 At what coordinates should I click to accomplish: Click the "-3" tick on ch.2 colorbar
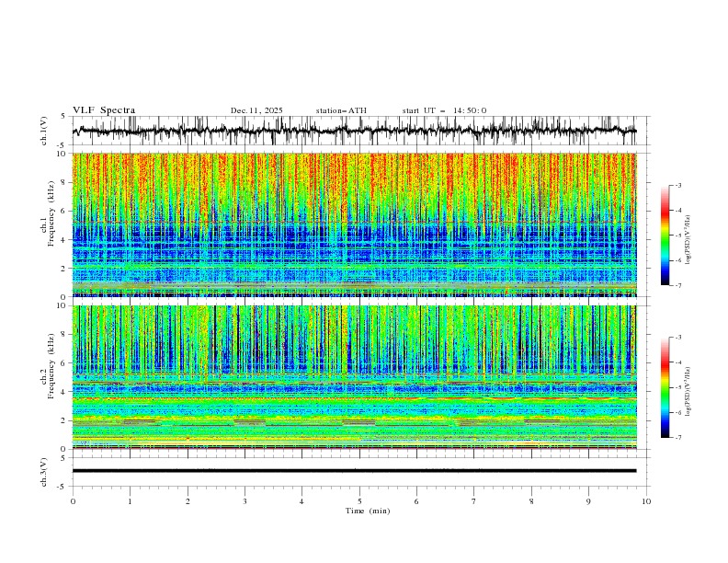coord(678,338)
